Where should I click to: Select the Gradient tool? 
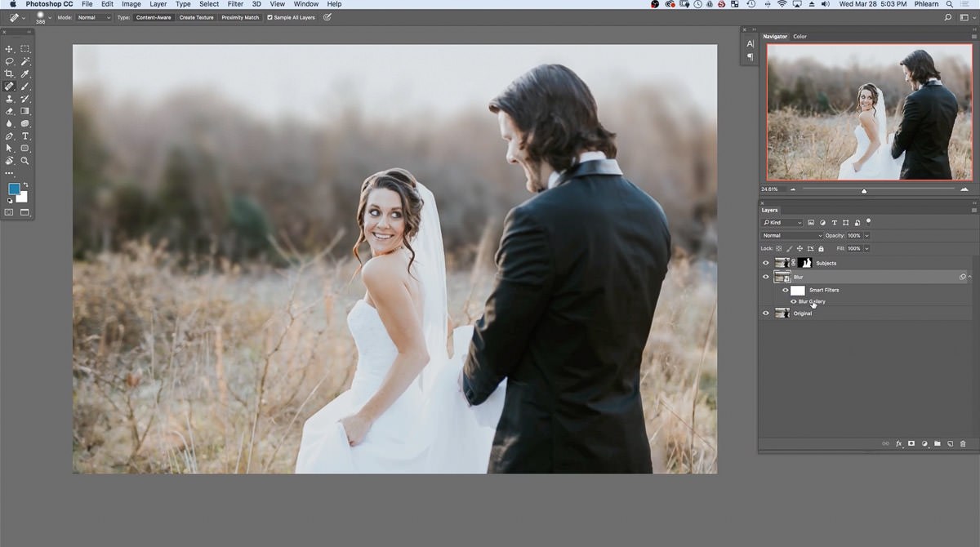(25, 111)
